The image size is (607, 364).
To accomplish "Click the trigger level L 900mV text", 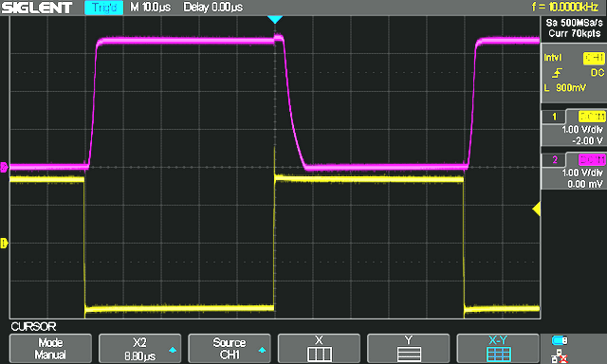I will point(565,88).
